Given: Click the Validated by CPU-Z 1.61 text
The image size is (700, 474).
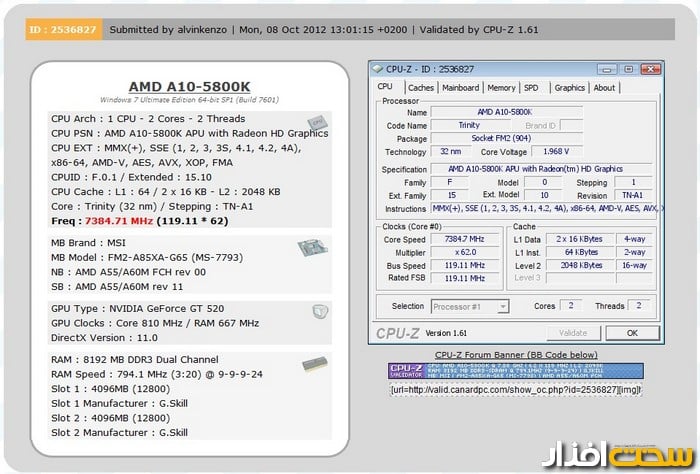Looking at the screenshot, I should pos(479,30).
